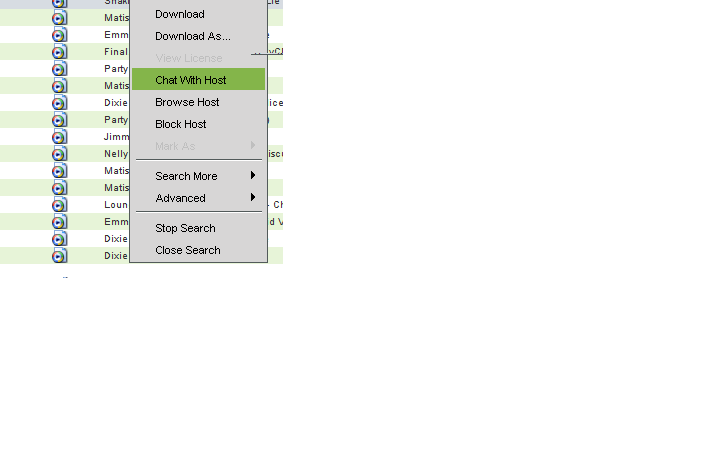Select the search result row starting with Final
This screenshot has height=450, width=720.
tap(116, 52)
